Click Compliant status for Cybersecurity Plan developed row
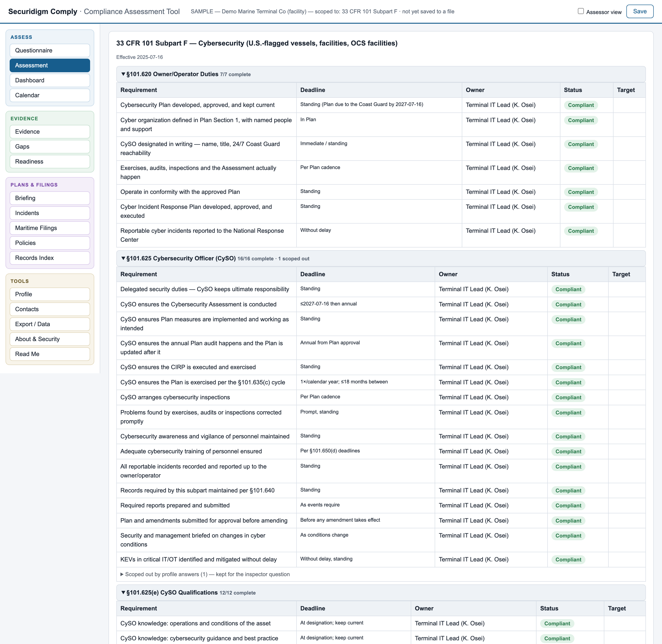 point(581,105)
